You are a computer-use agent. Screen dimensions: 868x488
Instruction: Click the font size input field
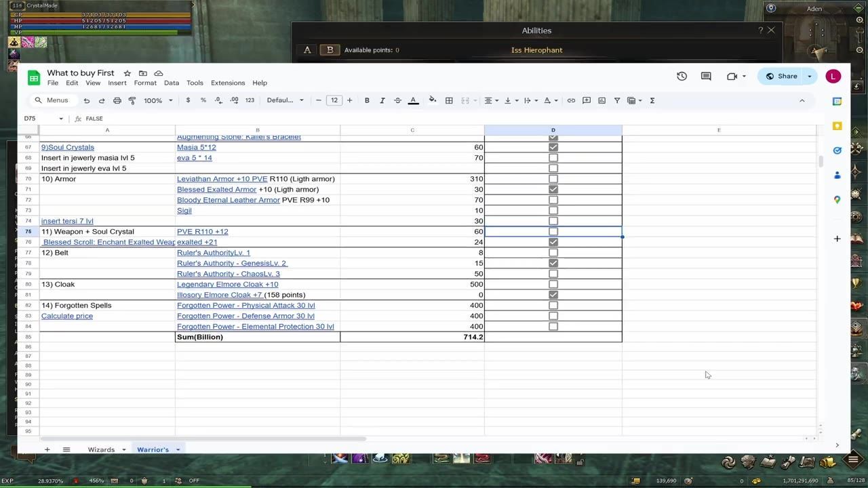(334, 100)
